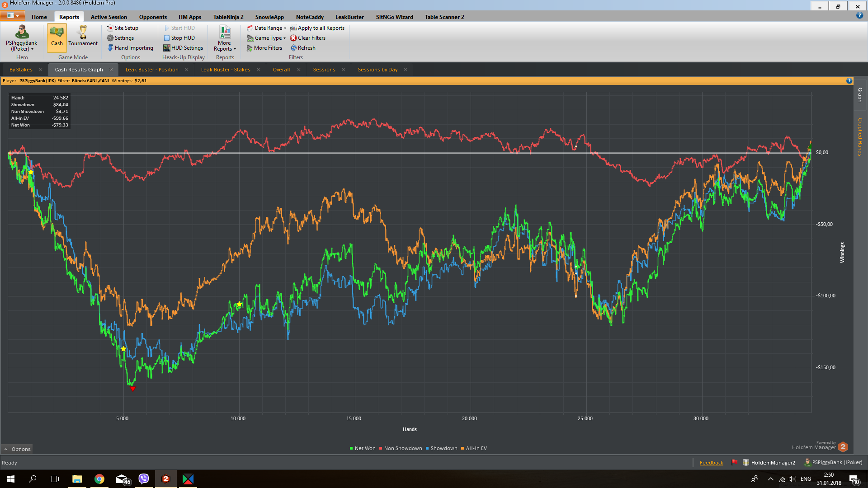Toggle Non Showdown legend series
868x488 pixels.
tap(401, 448)
